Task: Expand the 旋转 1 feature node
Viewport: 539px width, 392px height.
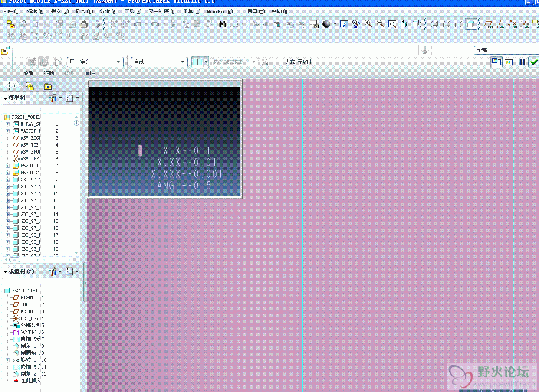Action: click(7, 360)
